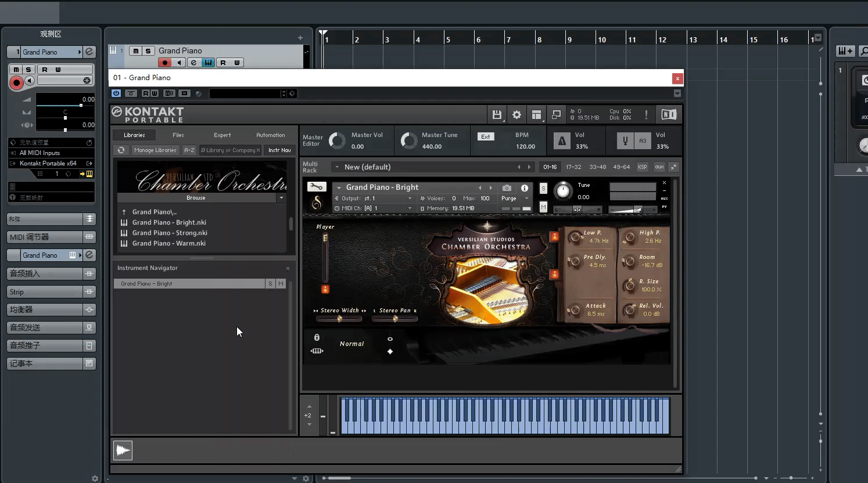Open the 音频发送 sends section icon

[x=89, y=327]
